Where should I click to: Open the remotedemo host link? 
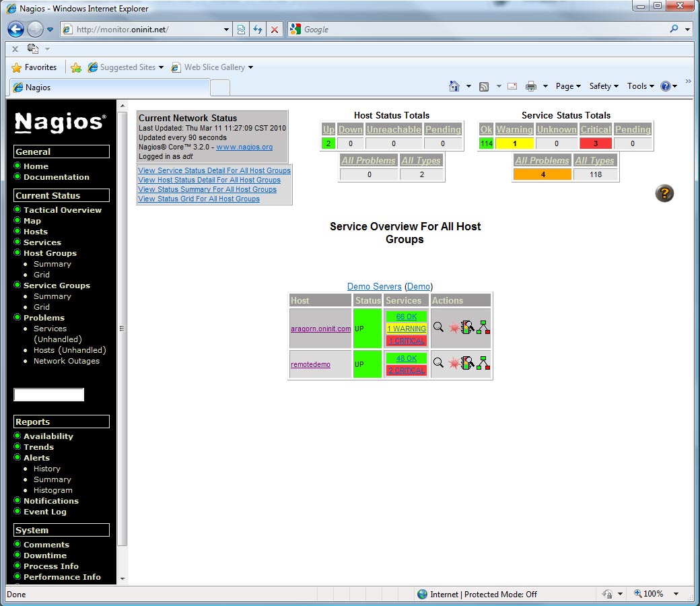310,364
